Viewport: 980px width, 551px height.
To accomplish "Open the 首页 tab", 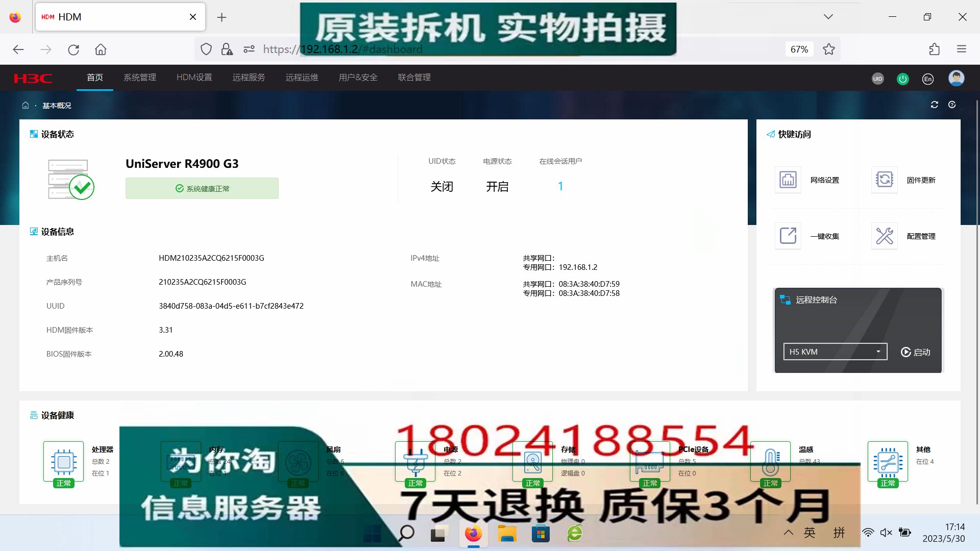I will click(x=95, y=78).
